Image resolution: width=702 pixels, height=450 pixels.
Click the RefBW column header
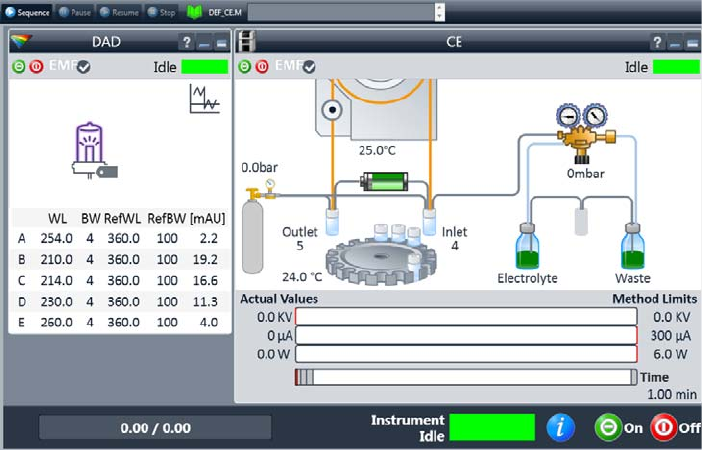pyautogui.click(x=167, y=219)
